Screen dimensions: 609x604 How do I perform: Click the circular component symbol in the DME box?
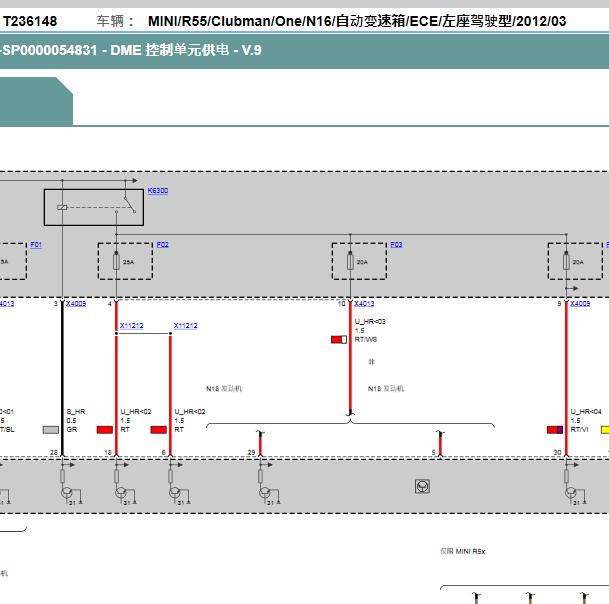click(422, 487)
